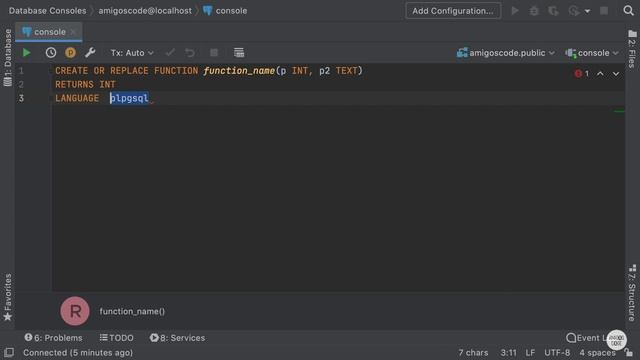The height and width of the screenshot is (360, 640).
Task: Toggle the Database side panel
Action: click(x=7, y=58)
